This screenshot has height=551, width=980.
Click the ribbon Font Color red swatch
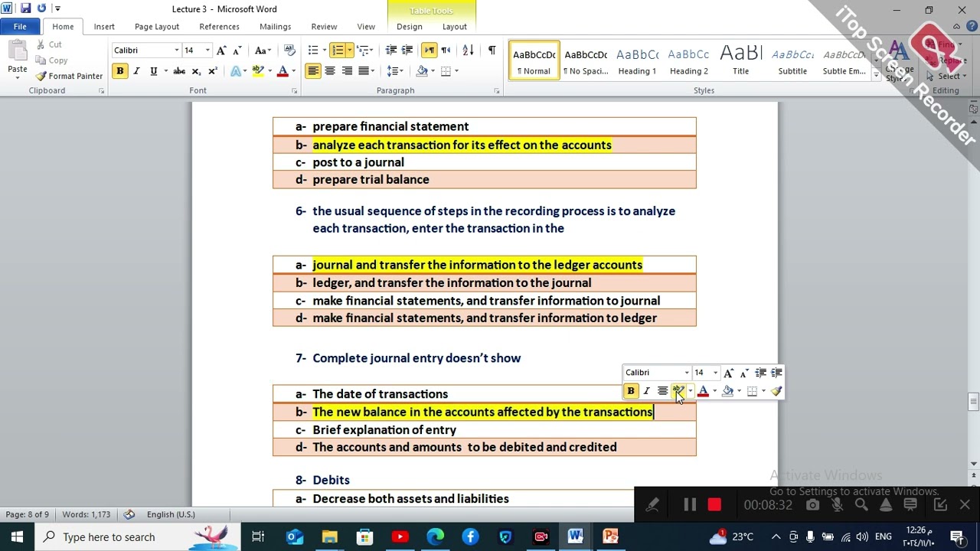tap(283, 71)
